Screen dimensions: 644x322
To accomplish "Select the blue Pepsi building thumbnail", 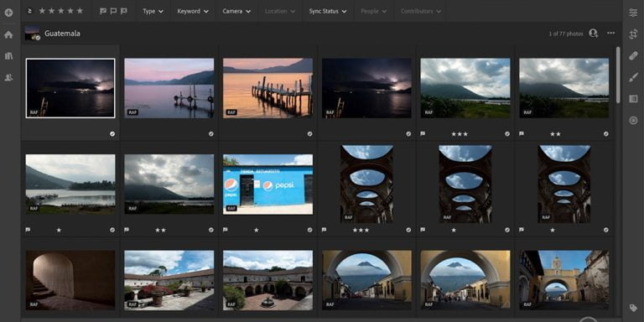I will [267, 184].
